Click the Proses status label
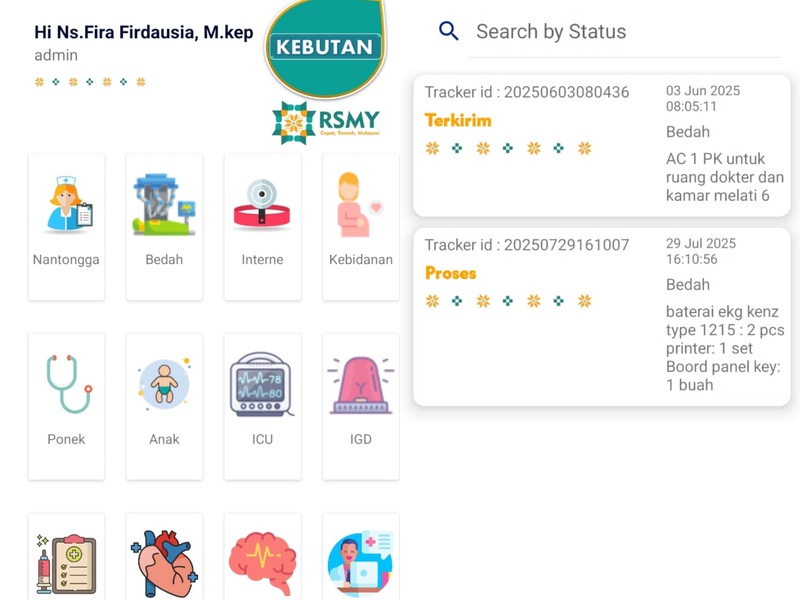 (x=450, y=273)
